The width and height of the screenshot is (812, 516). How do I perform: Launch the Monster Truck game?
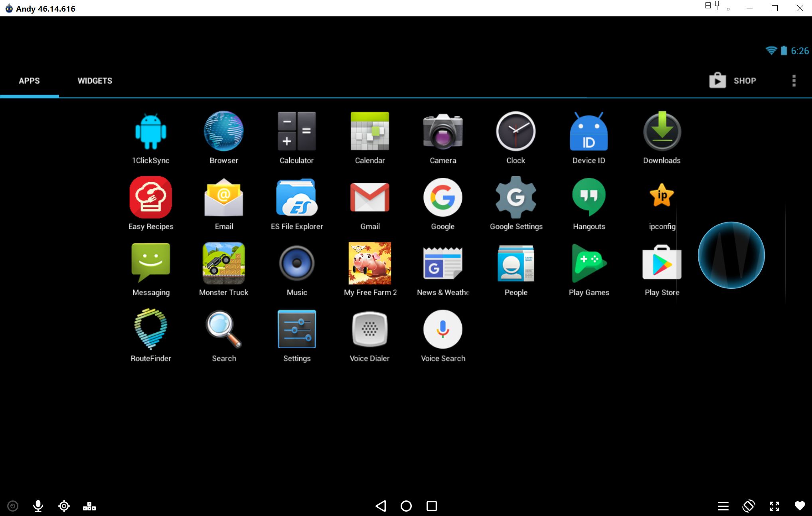click(x=224, y=270)
